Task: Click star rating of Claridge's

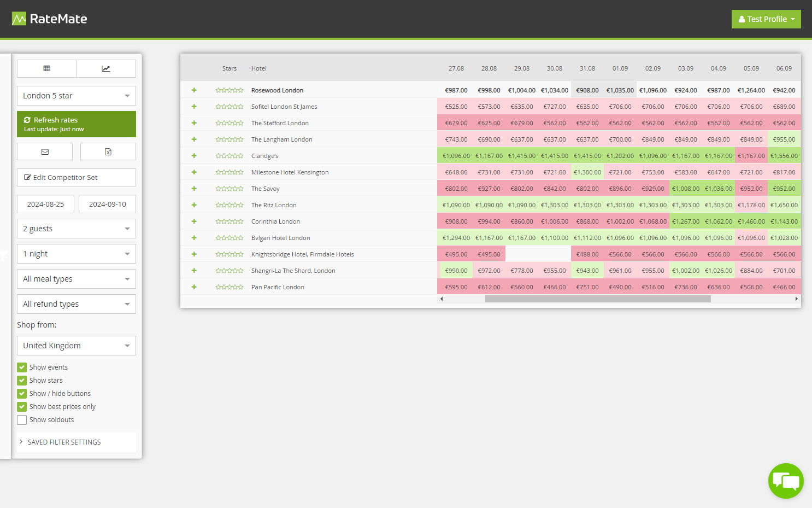Action: point(230,156)
